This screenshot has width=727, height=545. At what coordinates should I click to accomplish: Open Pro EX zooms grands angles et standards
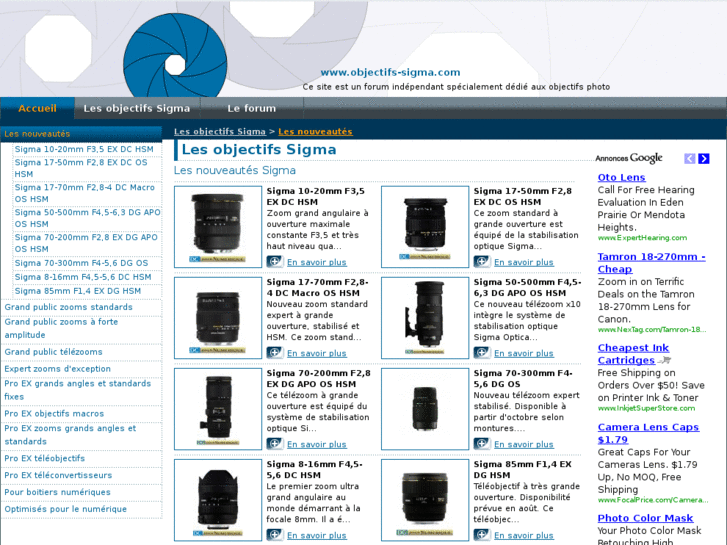point(70,435)
